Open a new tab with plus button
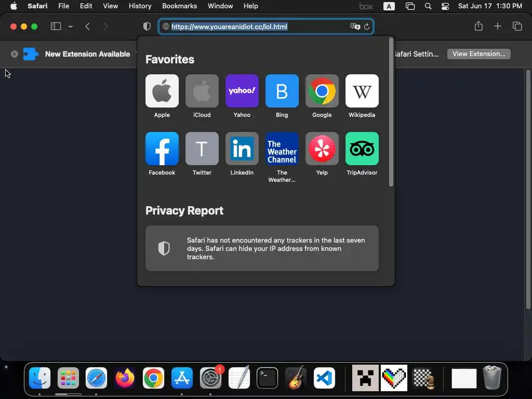Viewport: 532px width, 399px height. 497,26
